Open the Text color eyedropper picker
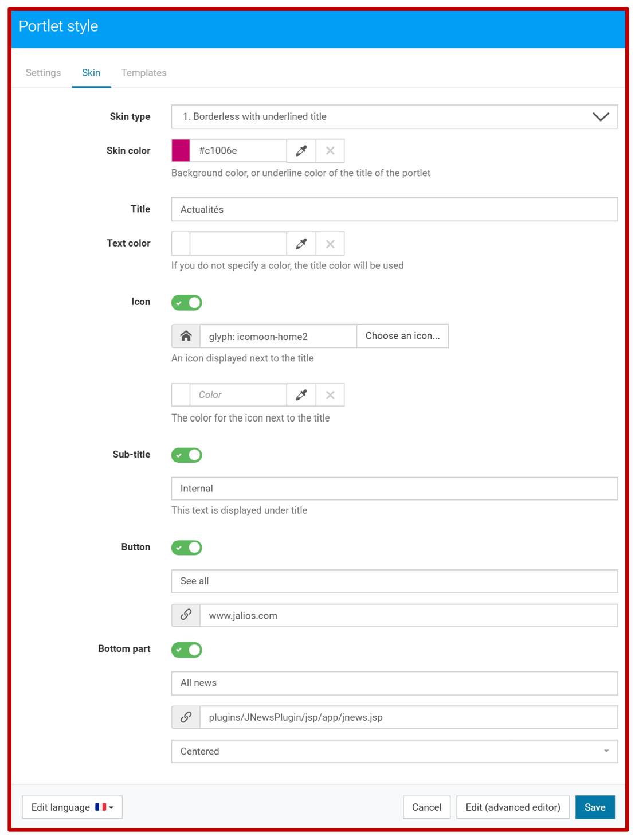Screen dimensions: 639x840 click(x=301, y=244)
